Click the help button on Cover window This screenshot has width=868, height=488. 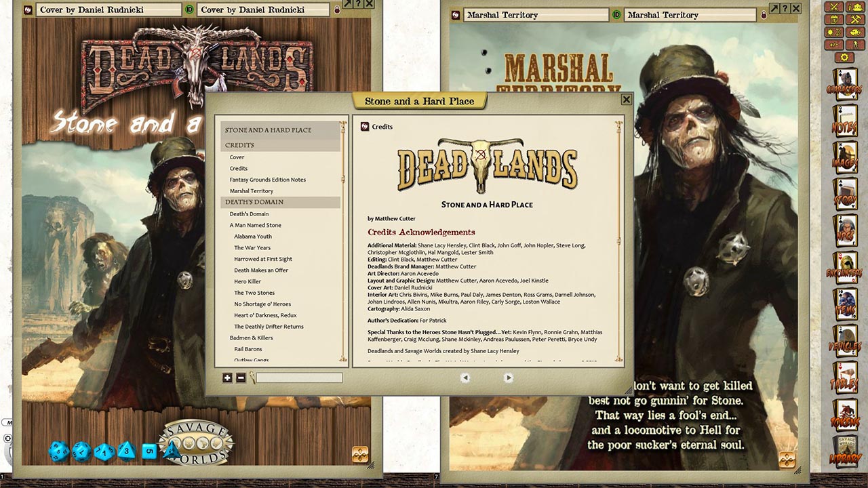[357, 4]
